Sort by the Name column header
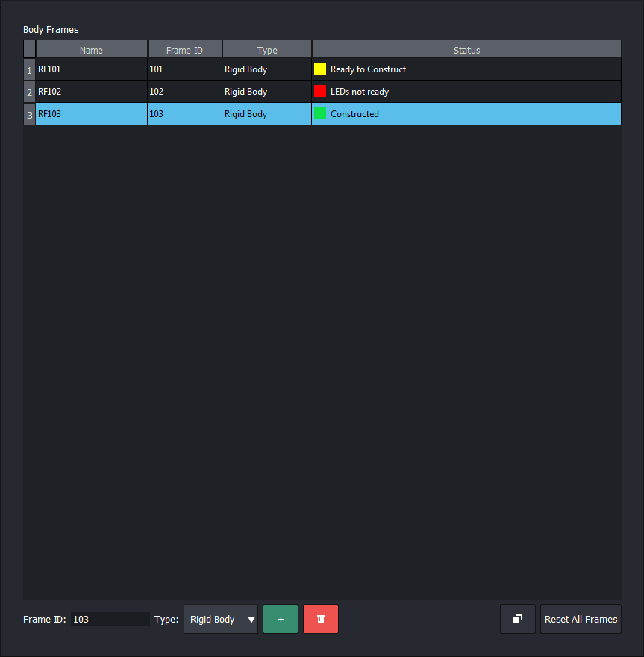This screenshot has height=657, width=644. (x=91, y=50)
